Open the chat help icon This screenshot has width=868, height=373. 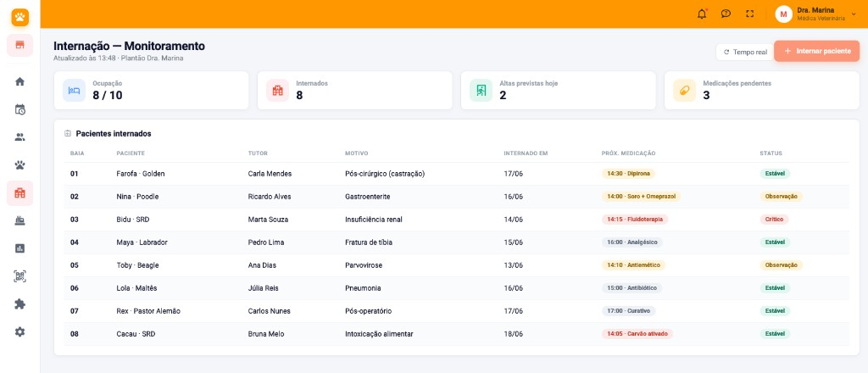[726, 14]
